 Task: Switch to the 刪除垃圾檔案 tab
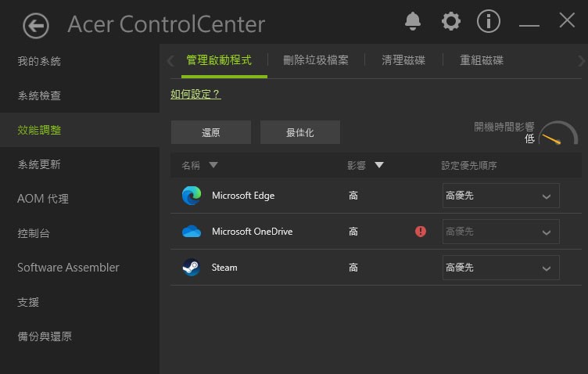click(x=316, y=60)
